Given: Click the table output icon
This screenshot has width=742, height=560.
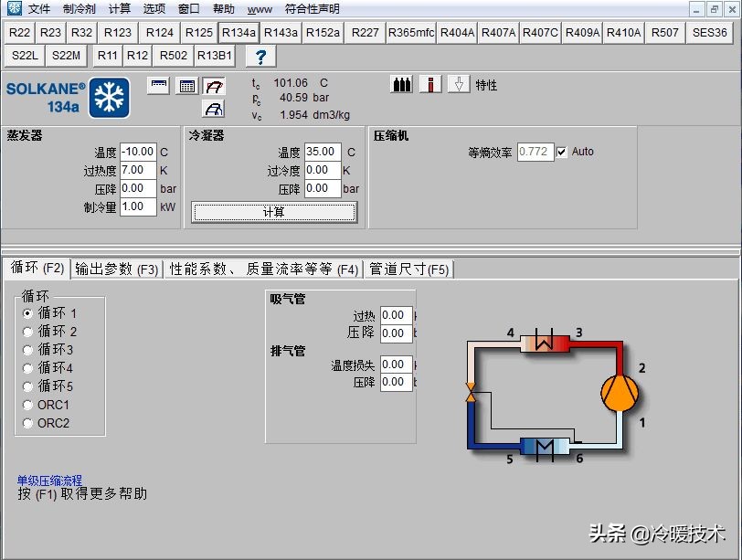Looking at the screenshot, I should point(185,84).
